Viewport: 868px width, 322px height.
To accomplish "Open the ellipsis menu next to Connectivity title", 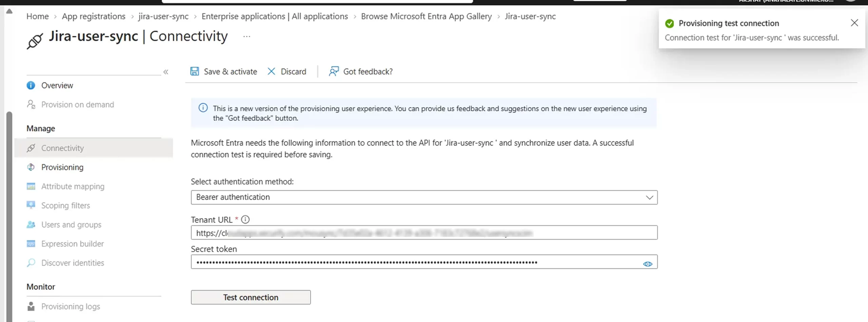I will pyautogui.click(x=246, y=37).
